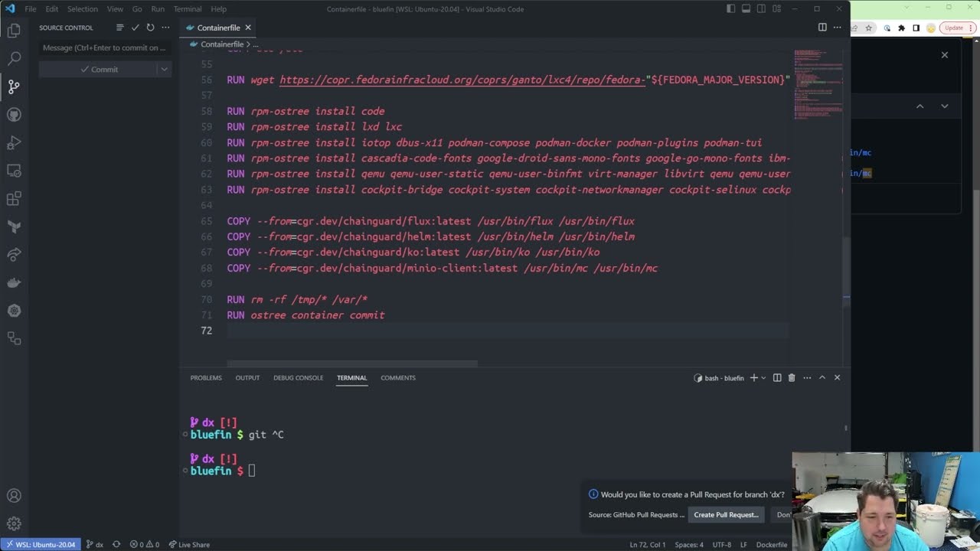Viewport: 980px width, 551px height.
Task: Open the Extensions view
Action: pos(14,199)
